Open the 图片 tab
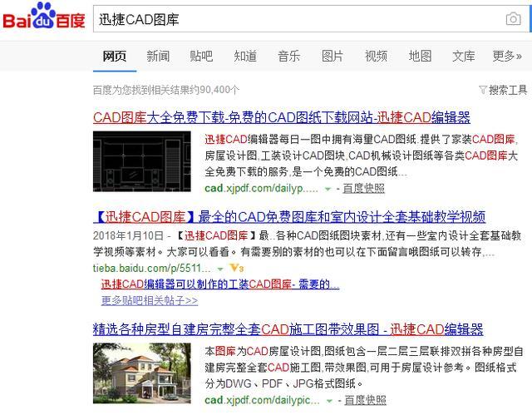The width and height of the screenshot is (532, 415). [332, 56]
